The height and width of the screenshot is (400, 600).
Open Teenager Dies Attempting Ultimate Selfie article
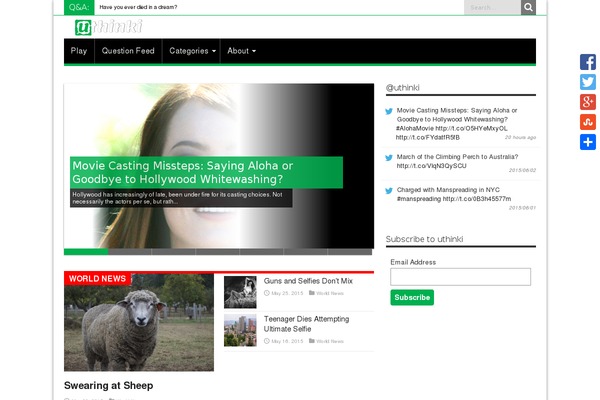point(306,324)
